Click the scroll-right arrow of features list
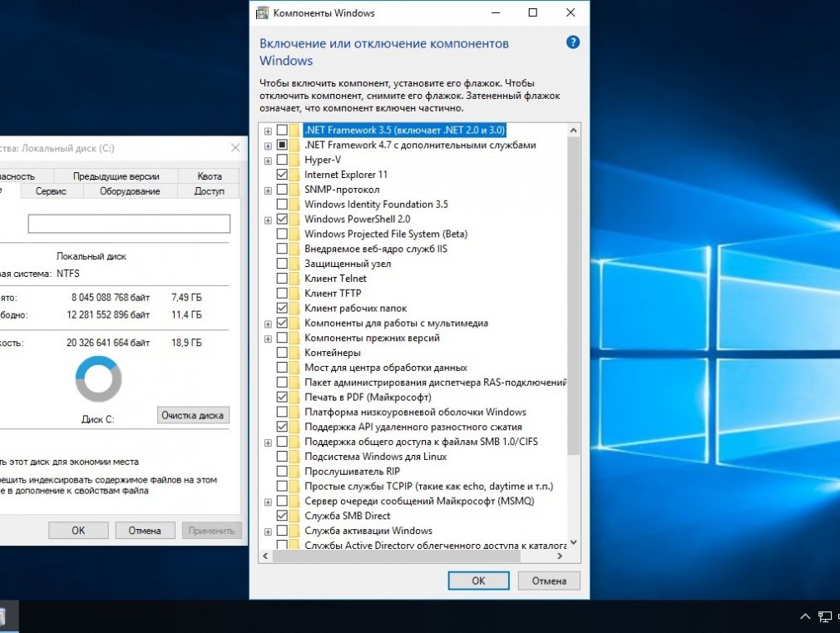 560,556
